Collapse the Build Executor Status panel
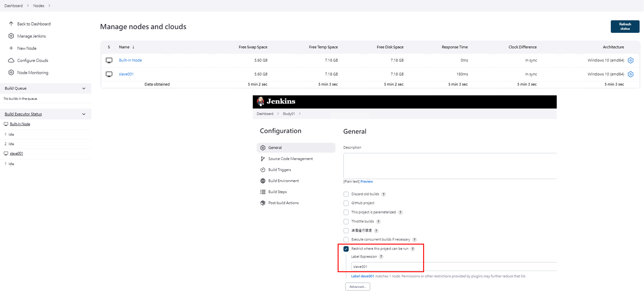This screenshot has height=297, width=644. click(84, 114)
